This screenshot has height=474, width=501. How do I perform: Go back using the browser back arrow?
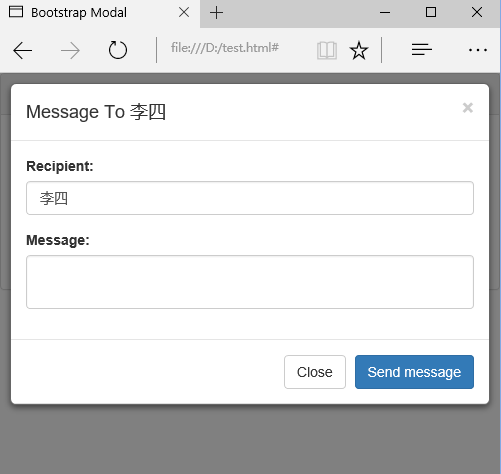23,50
